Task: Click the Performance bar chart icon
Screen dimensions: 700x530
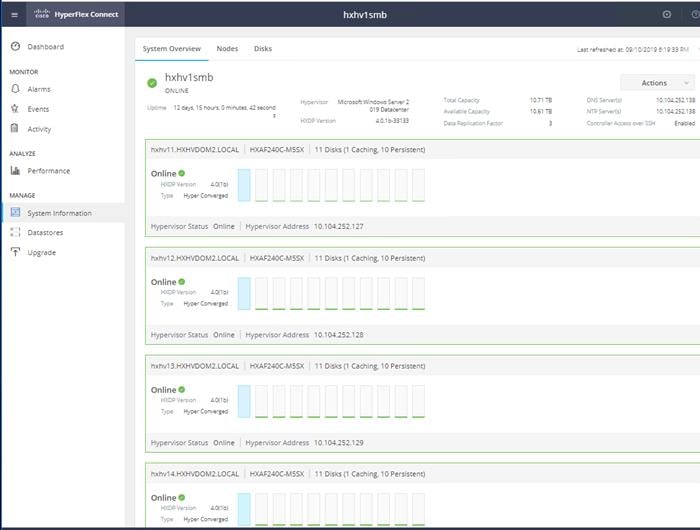Action: point(15,170)
